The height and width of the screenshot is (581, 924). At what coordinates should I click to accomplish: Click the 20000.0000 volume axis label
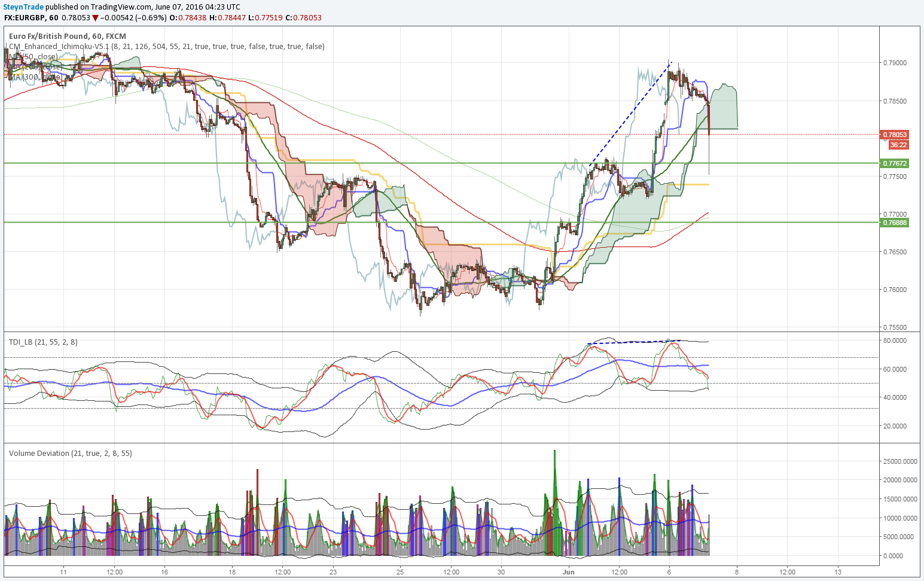coord(901,480)
